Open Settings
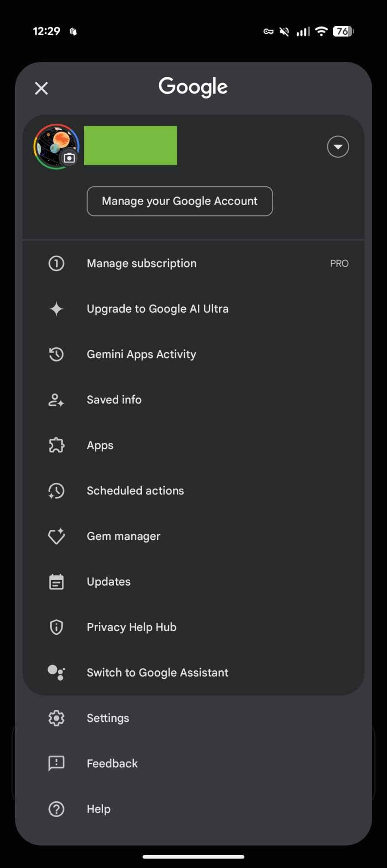The height and width of the screenshot is (868, 387). point(193,718)
